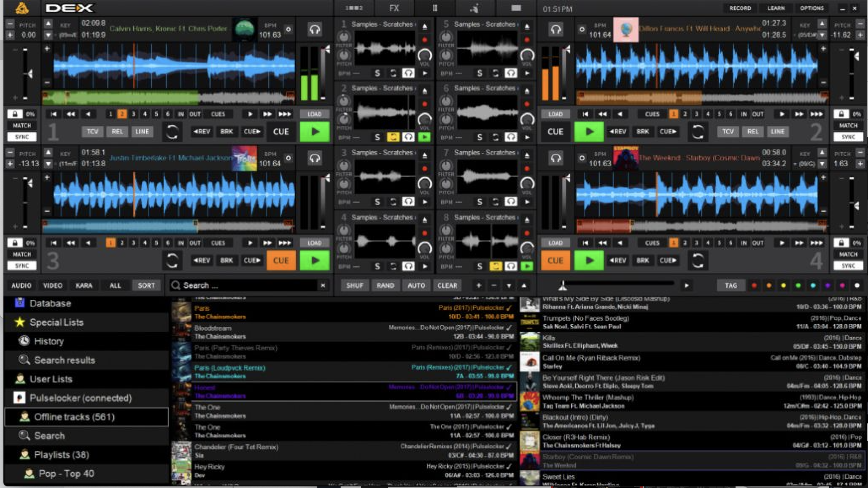Lower deck 2 key with down arrow
The height and width of the screenshot is (488, 868).
tap(822, 35)
